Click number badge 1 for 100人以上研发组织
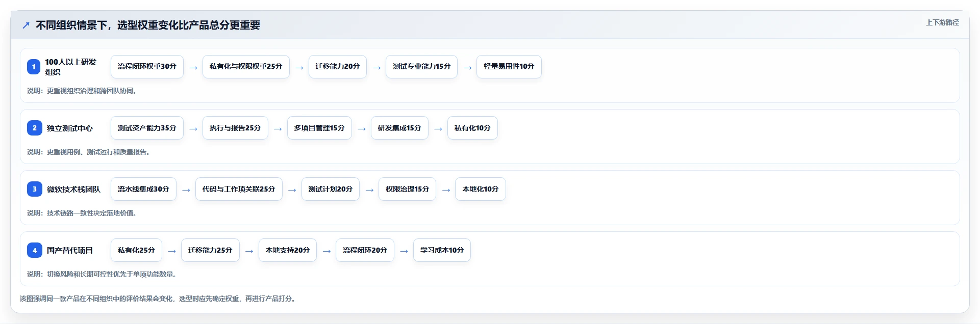980x324 pixels. click(x=34, y=67)
